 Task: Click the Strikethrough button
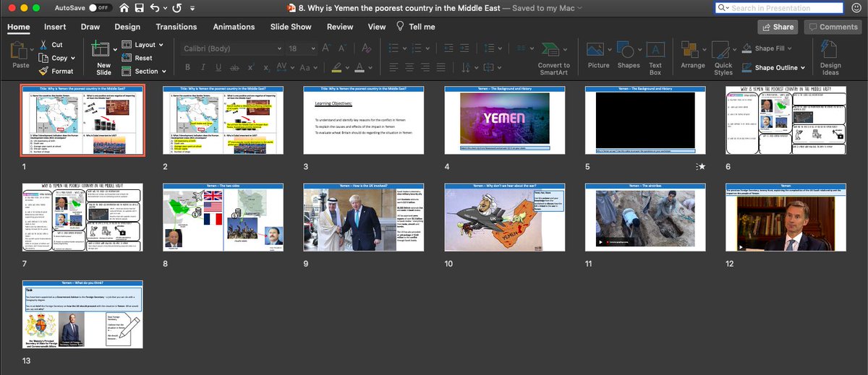(235, 67)
